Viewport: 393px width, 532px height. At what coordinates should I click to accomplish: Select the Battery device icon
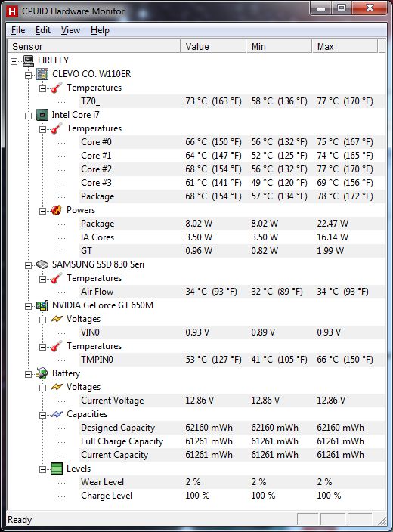pyautogui.click(x=42, y=373)
